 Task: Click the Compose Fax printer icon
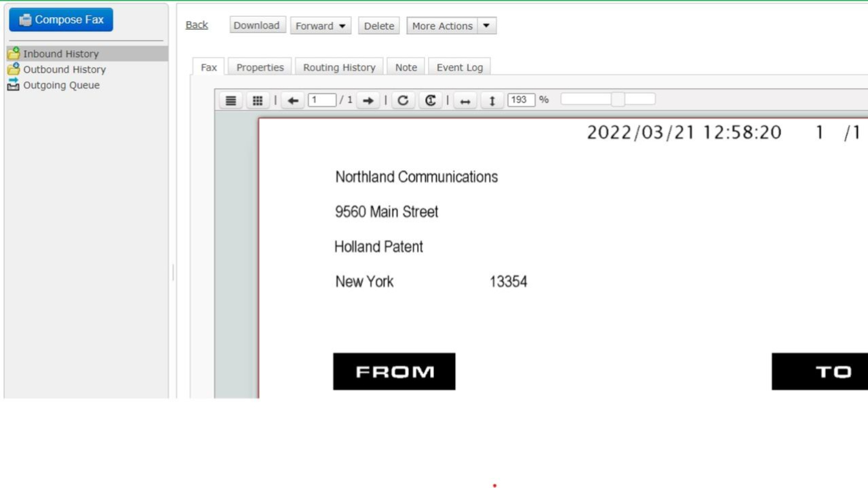25,20
